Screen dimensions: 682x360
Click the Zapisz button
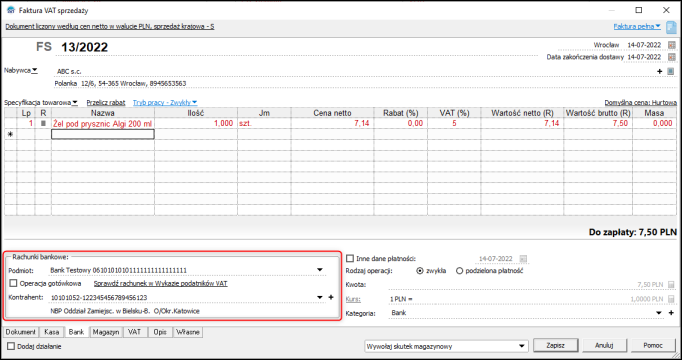[x=555, y=346]
